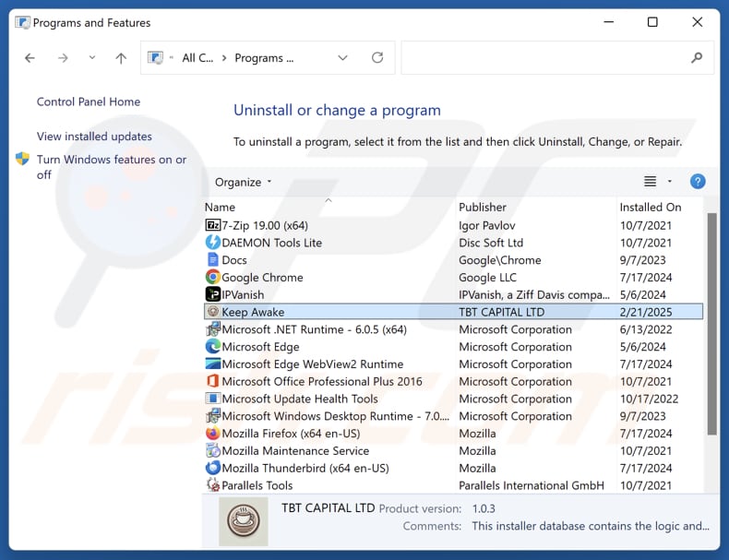Select Microsoft Office Professional Plus 2016

point(453,382)
